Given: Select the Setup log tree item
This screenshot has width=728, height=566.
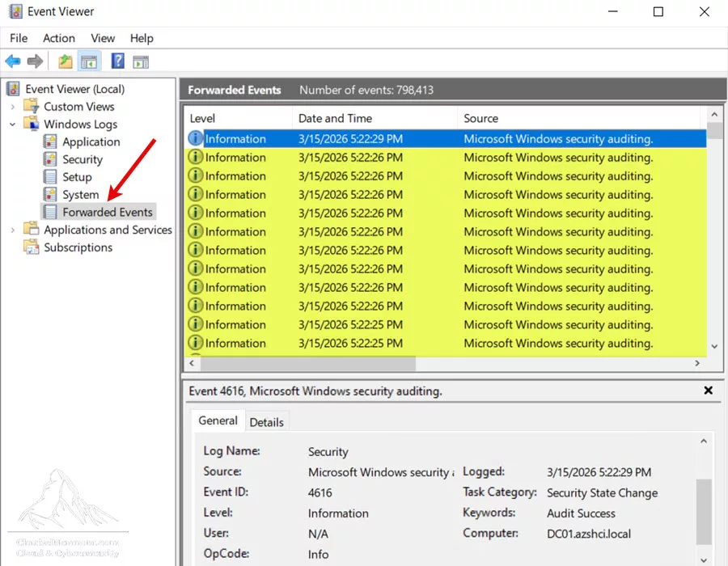Looking at the screenshot, I should pyautogui.click(x=77, y=177).
